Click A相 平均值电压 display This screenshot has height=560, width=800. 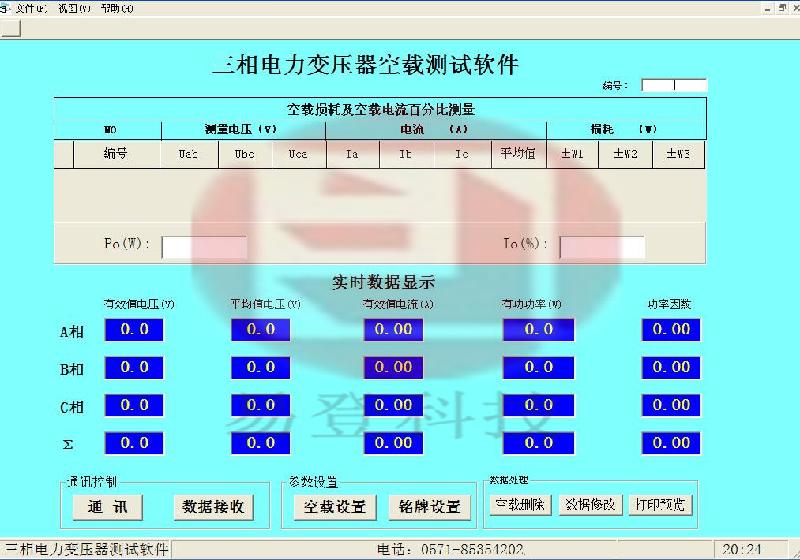point(261,330)
